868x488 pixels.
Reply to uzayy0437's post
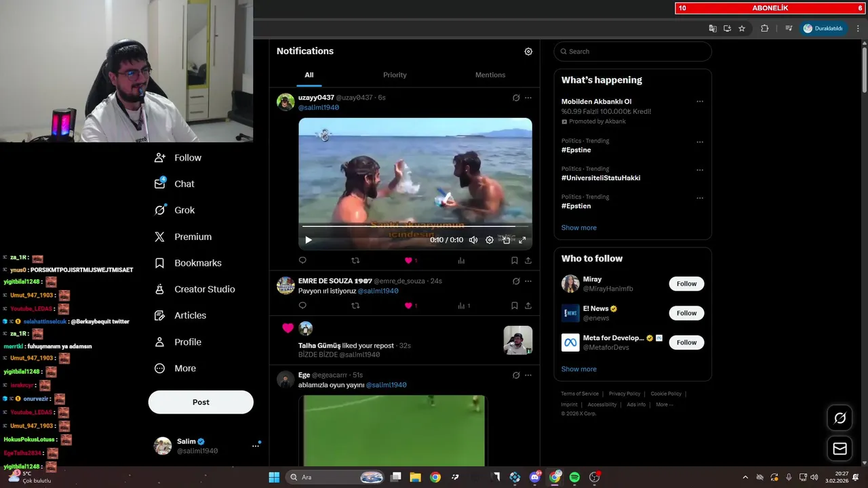(x=302, y=260)
